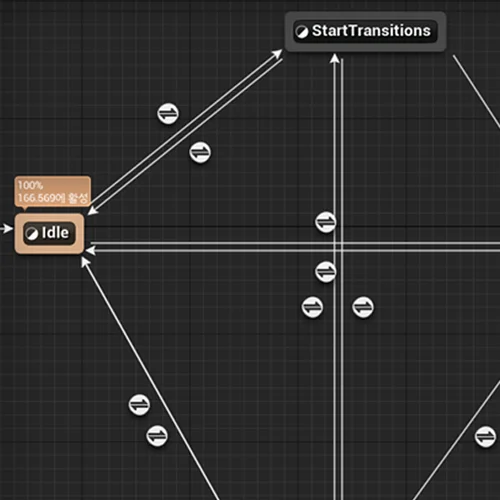Image resolution: width=500 pixels, height=500 pixels.
Task: Click the diagonal wire leaving StartTransitions toward the right
Action: (x=476, y=92)
